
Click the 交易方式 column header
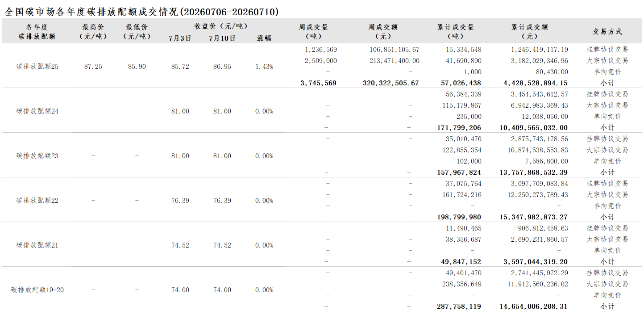click(607, 31)
